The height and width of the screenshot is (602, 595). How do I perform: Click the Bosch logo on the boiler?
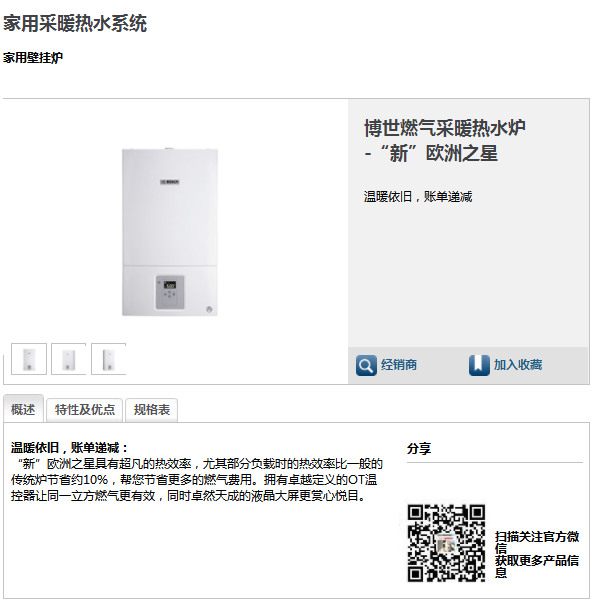click(170, 182)
